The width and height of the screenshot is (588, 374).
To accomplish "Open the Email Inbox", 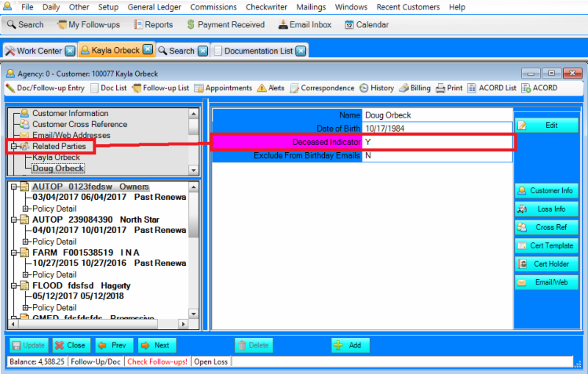I will [x=305, y=24].
